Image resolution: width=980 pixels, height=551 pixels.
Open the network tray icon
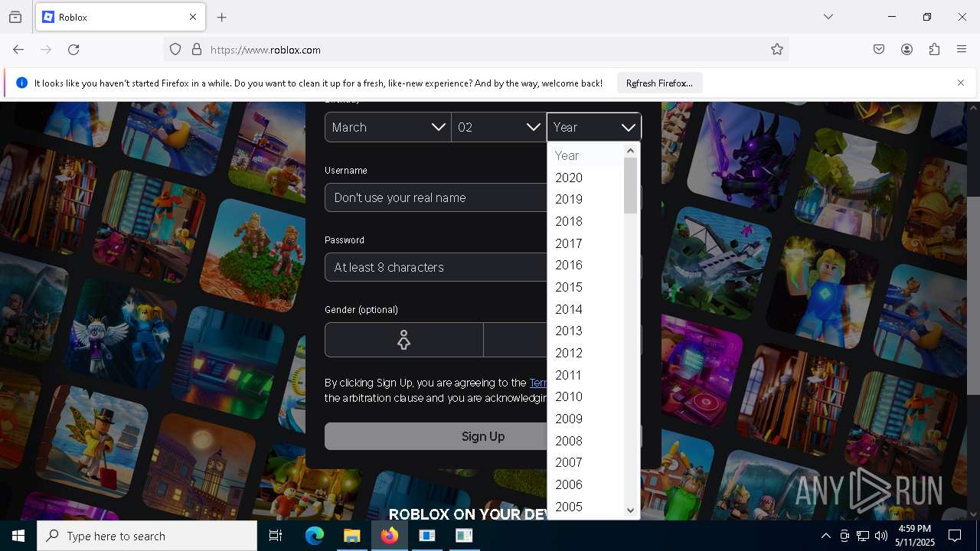[x=863, y=536]
